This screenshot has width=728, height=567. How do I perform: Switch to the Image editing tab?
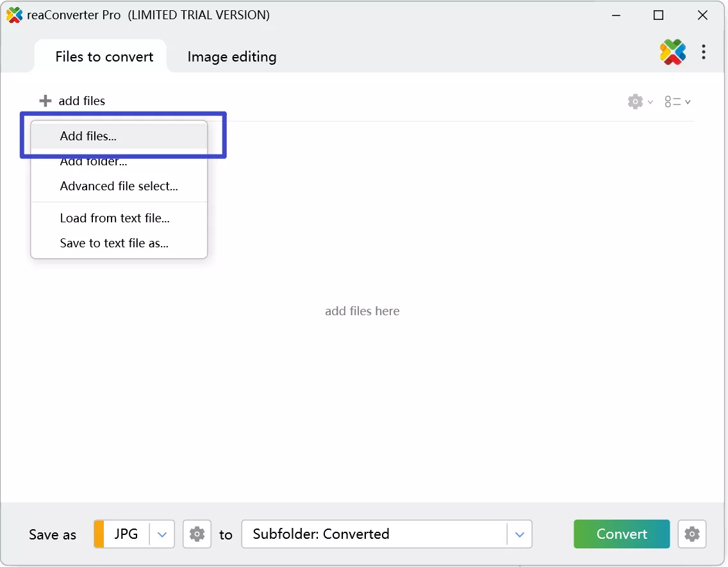[x=231, y=56]
